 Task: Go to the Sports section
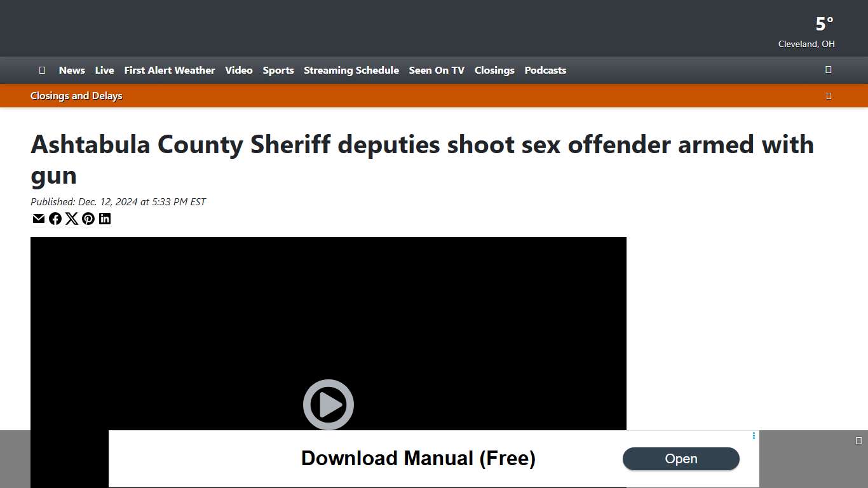[278, 70]
